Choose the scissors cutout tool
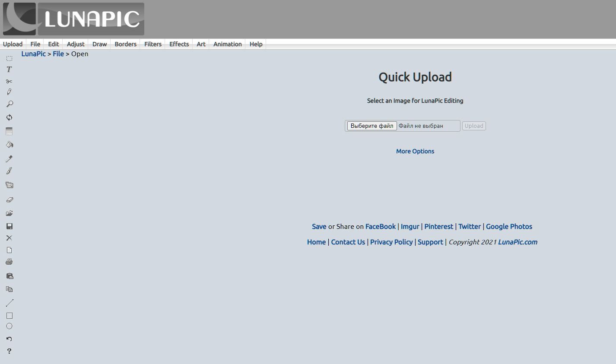616x364 pixels. coord(9,81)
